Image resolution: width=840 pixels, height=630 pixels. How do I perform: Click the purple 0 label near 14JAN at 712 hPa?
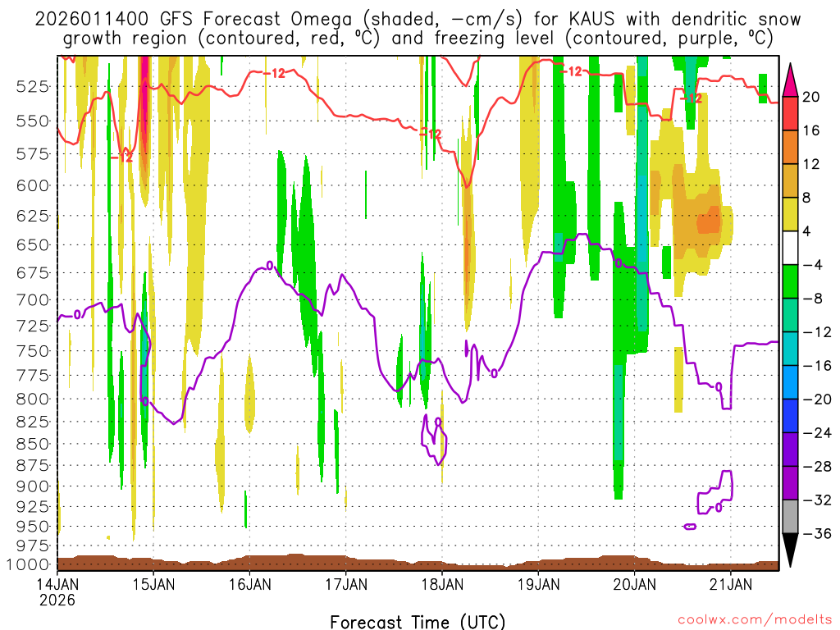pos(77,314)
